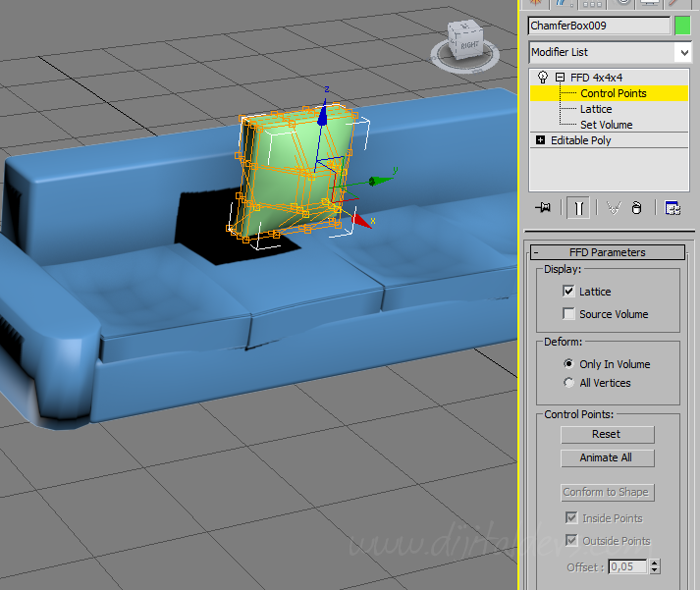Screen dimensions: 700x590
Task: Click the transform gizmo X axis arrow
Action: tap(364, 223)
